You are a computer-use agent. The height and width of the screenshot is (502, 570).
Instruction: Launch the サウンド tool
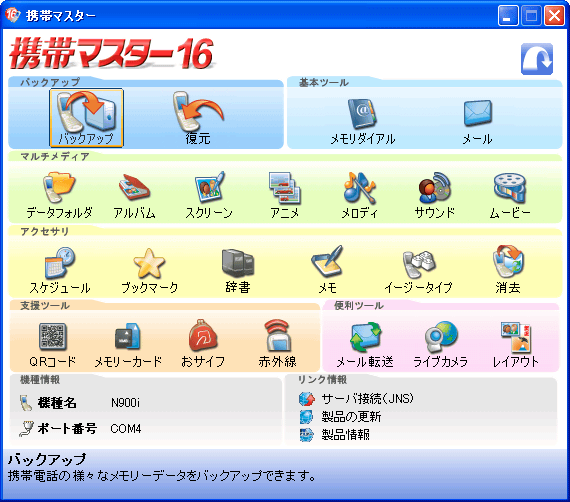[x=434, y=196]
